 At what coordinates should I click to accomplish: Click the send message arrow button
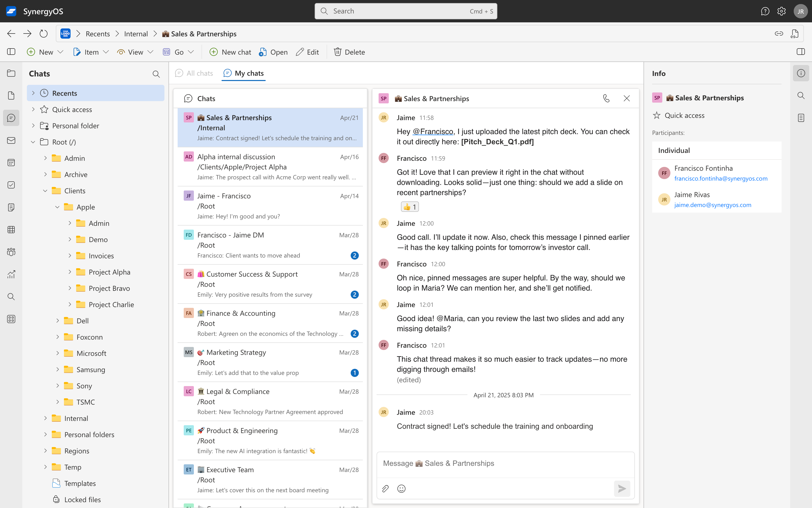[622, 488]
